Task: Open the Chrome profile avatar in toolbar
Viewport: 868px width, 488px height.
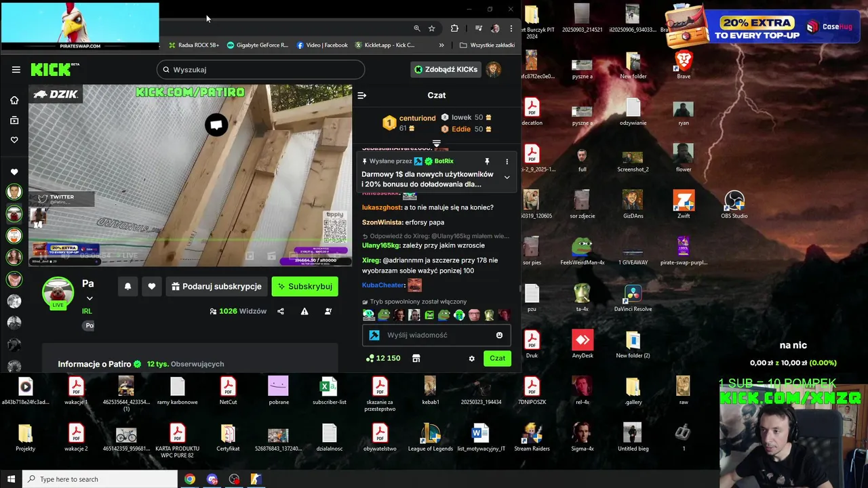Action: [x=495, y=28]
